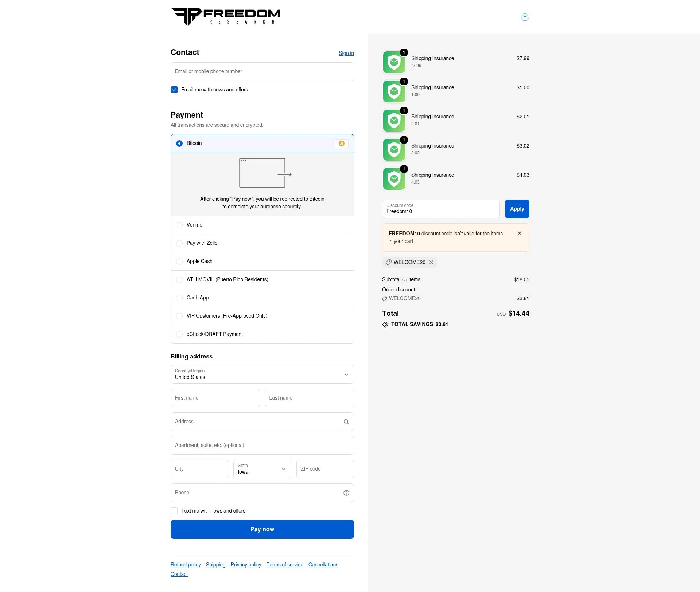Screen dimensions: 700x592
Task: Click the Freedom Research logo
Action: pos(225,16)
